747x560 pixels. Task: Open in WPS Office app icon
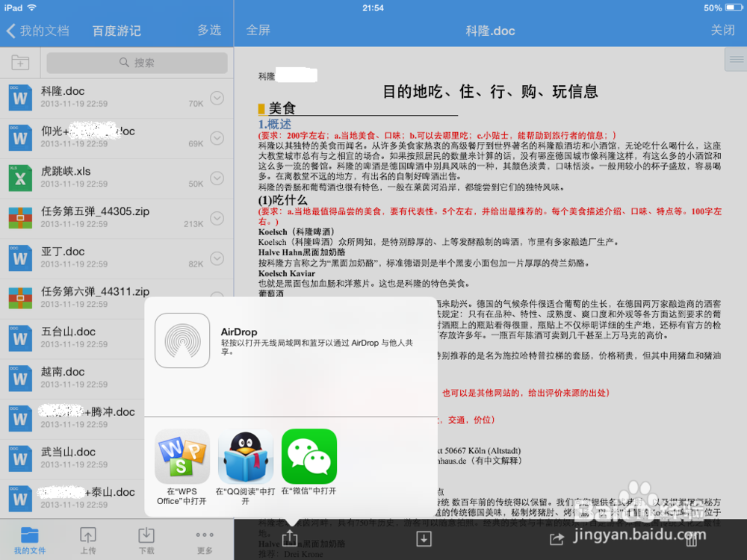click(182, 456)
